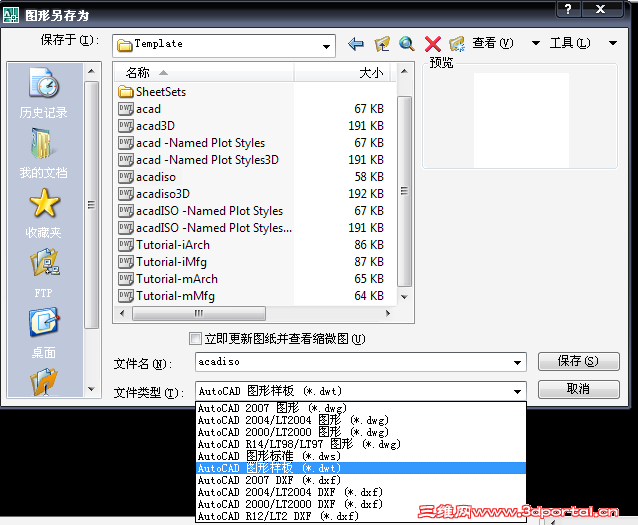Delete selected item with red X icon
Viewport: 638px width, 525px height.
[433, 44]
